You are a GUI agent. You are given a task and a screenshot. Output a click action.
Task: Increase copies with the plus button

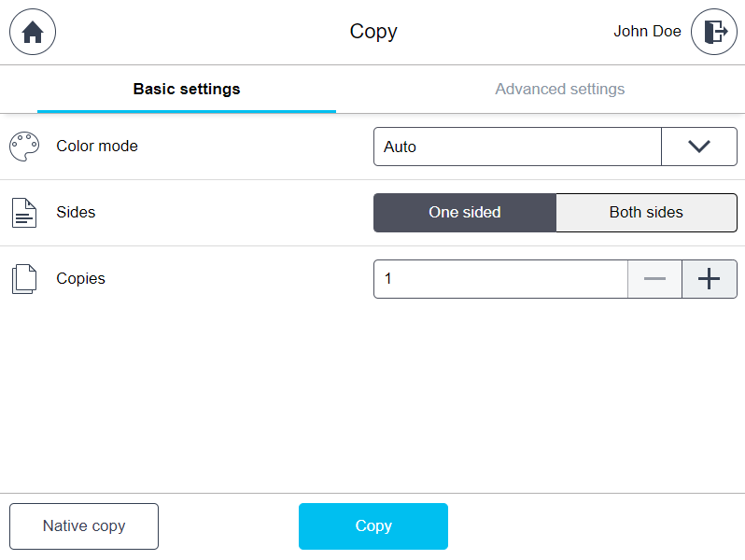coord(710,279)
